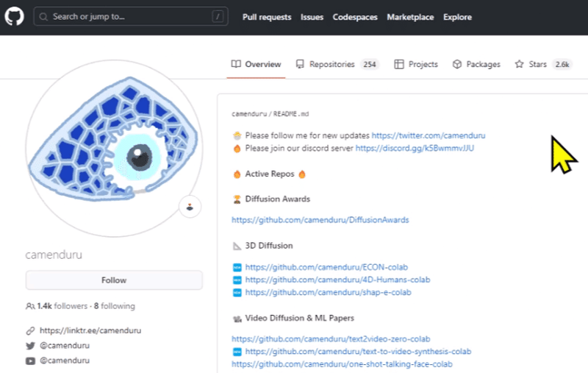
Task: Open the discord.gg invite link
Action: (415, 148)
